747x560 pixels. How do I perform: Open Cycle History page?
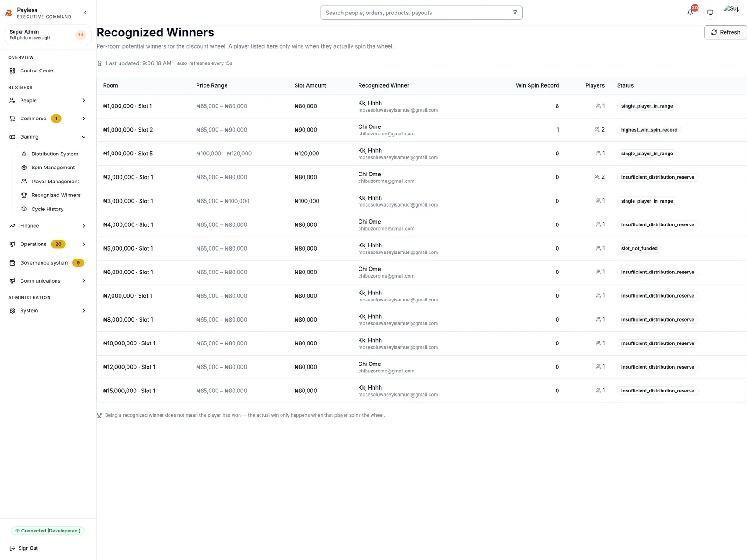coord(48,209)
